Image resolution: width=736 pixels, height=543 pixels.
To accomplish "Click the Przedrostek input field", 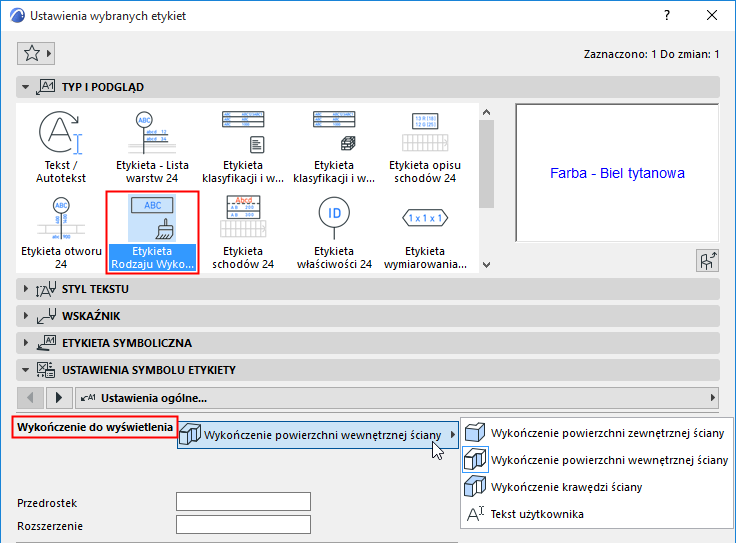I will point(243,501).
